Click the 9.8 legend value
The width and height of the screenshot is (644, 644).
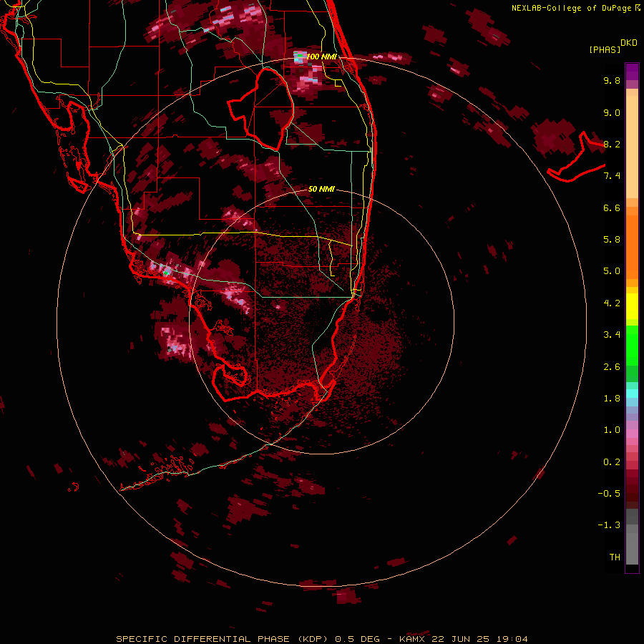pyautogui.click(x=612, y=80)
